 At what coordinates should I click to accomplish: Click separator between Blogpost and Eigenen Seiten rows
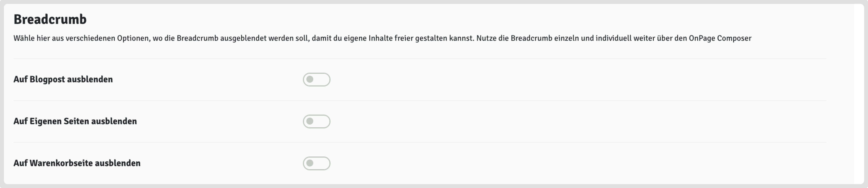[x=420, y=101]
